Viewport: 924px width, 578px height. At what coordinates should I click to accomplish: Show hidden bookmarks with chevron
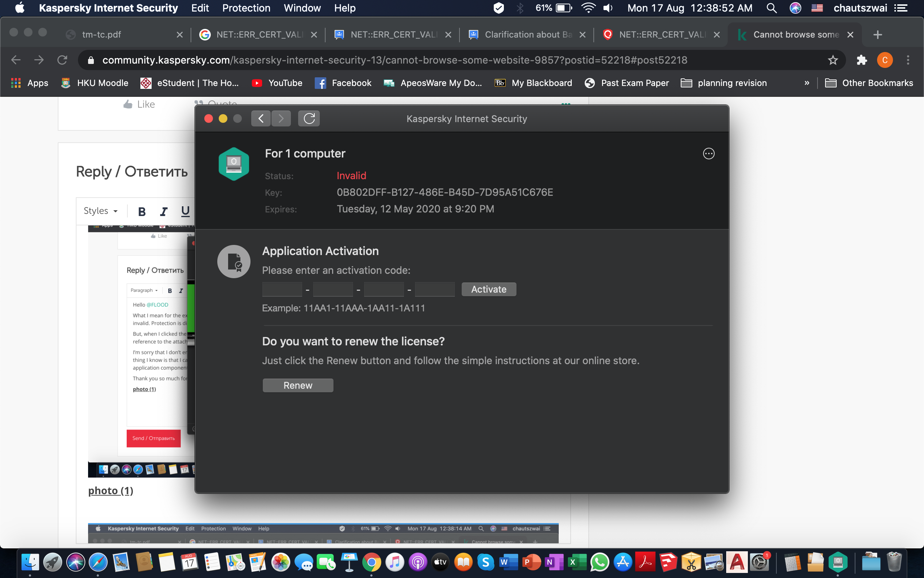[x=807, y=83]
